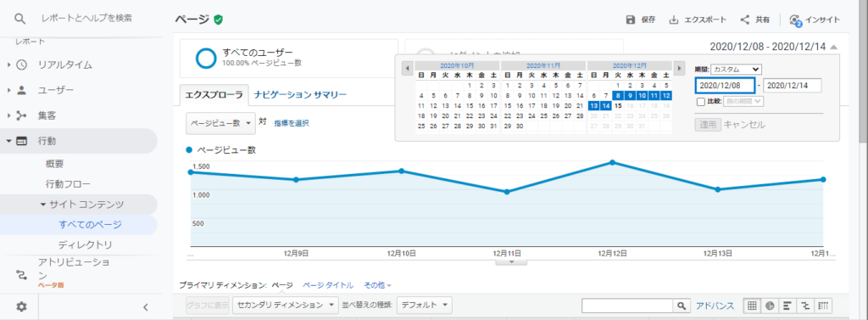Screen dimensions: 868x320
Task: Enable the 比較 compare checkbox
Action: point(701,102)
